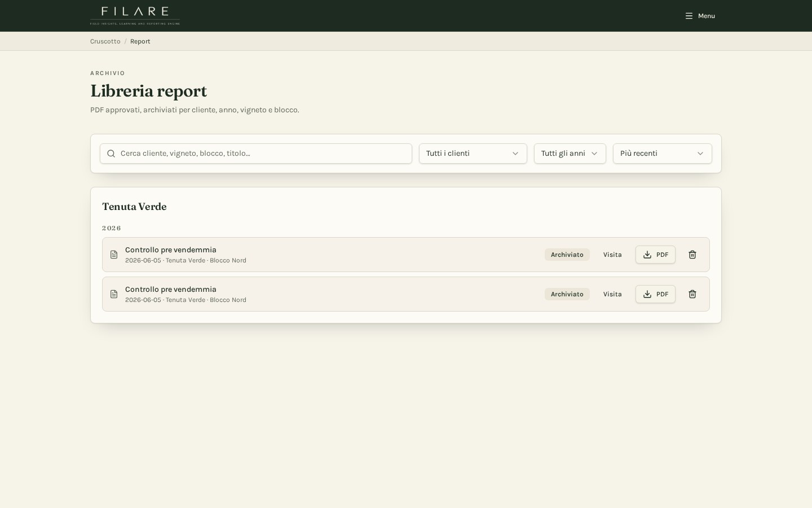This screenshot has width=812, height=508.
Task: Click Visita link in first report row
Action: pyautogui.click(x=612, y=255)
